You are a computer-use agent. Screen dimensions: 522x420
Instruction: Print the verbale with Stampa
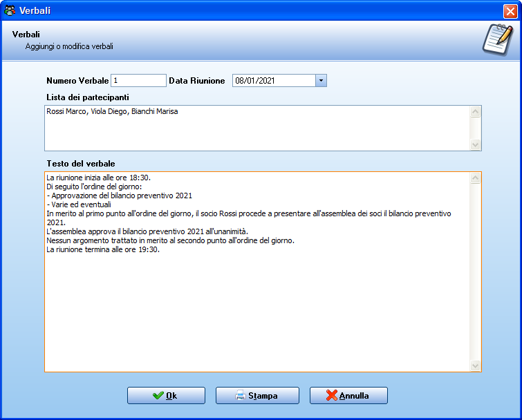click(257, 395)
